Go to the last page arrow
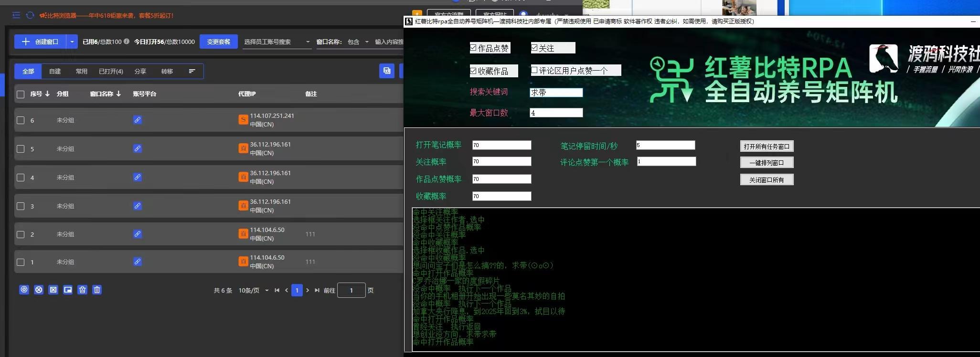 pyautogui.click(x=317, y=290)
